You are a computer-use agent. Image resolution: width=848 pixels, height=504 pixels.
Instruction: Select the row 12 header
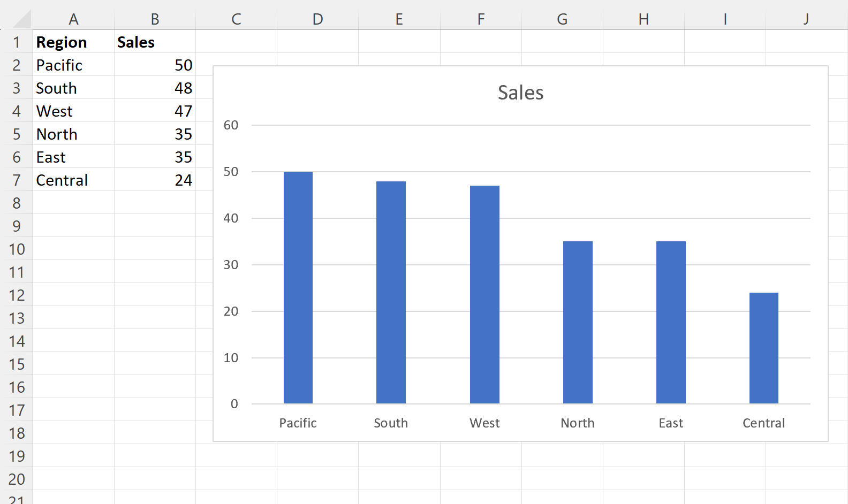17,295
